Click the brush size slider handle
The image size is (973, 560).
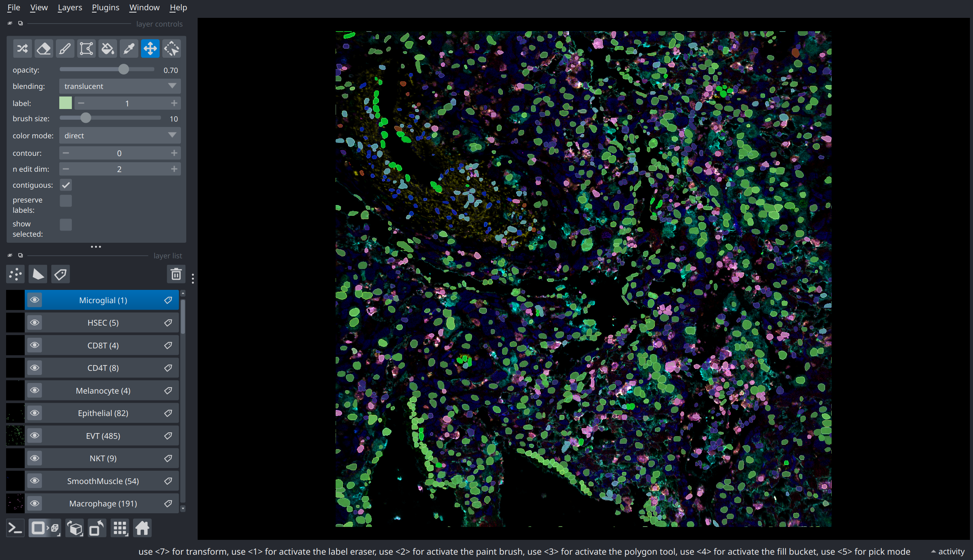pos(86,118)
